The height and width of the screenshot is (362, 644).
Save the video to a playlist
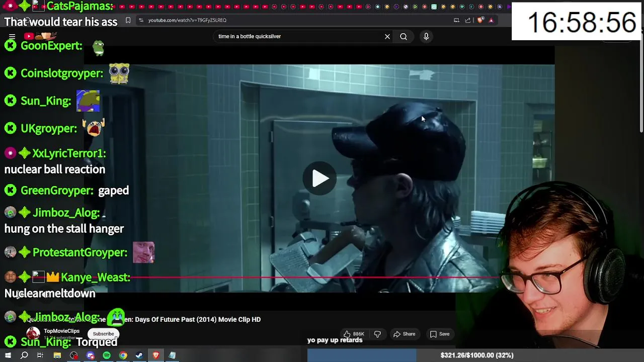pyautogui.click(x=439, y=334)
